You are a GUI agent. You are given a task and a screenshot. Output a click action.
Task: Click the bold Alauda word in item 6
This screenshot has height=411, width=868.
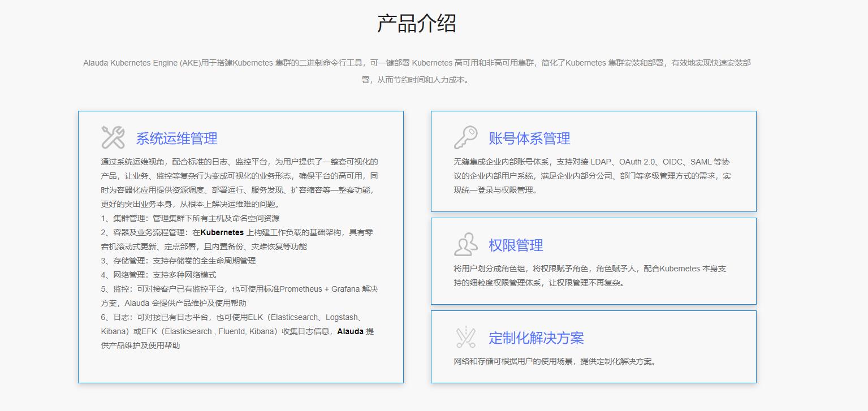(x=350, y=331)
